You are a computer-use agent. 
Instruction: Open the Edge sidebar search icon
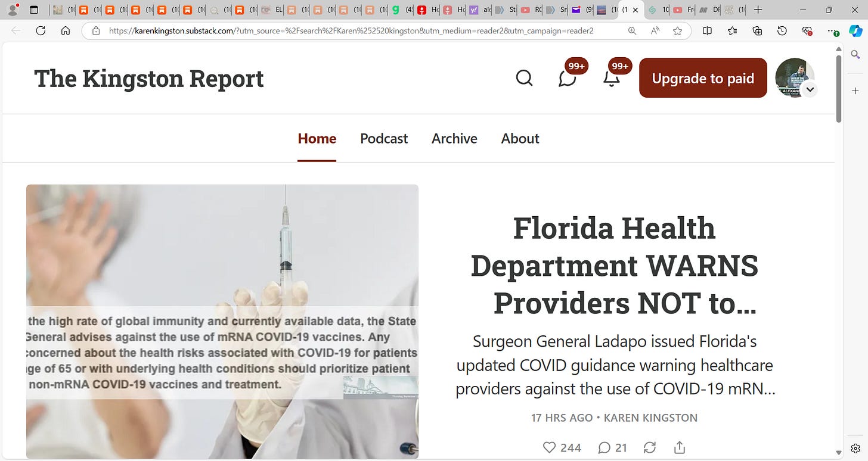855,55
